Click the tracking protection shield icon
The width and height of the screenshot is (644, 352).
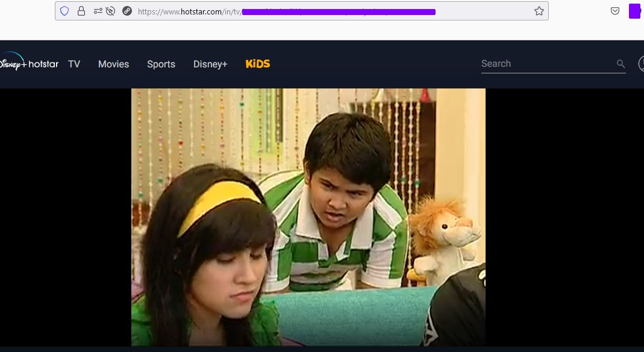64,11
